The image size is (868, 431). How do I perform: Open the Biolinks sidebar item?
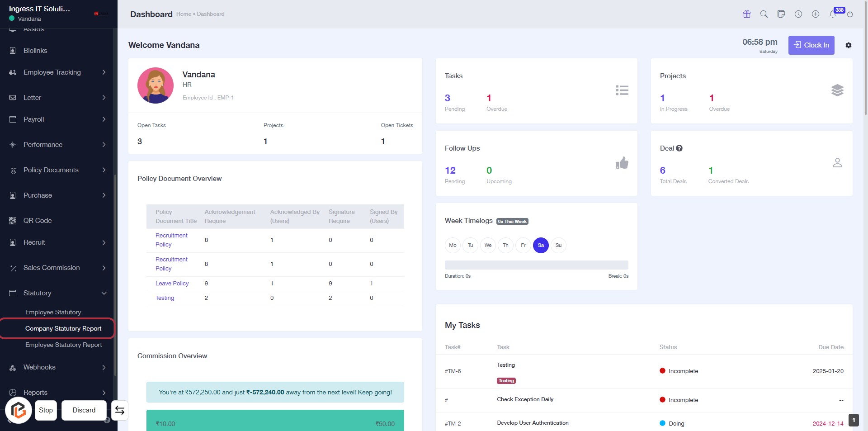[35, 51]
